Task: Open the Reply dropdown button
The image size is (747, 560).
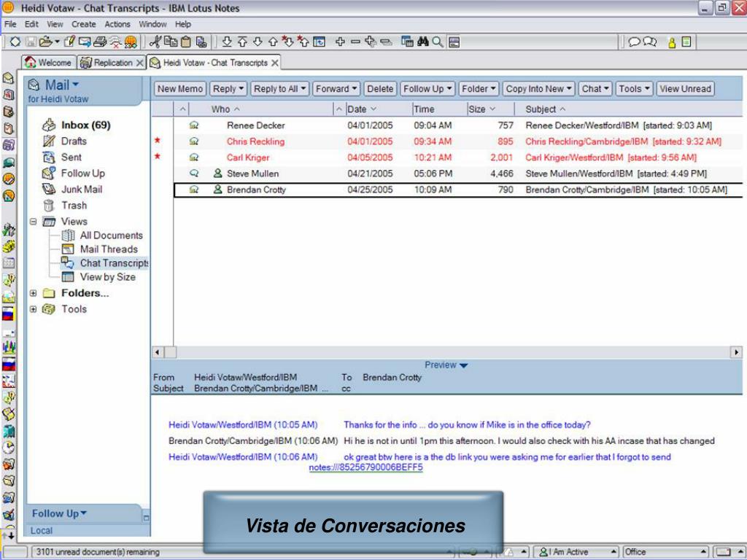Action: pos(228,88)
